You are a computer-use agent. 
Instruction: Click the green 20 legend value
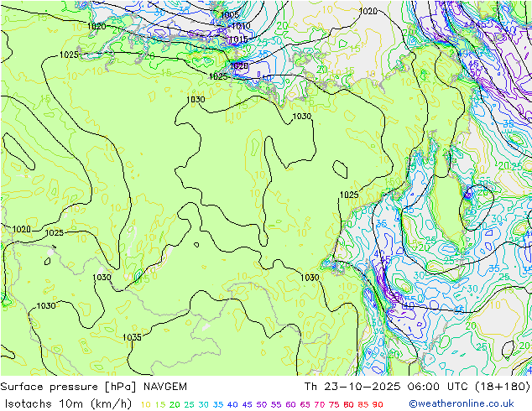click(175, 404)
